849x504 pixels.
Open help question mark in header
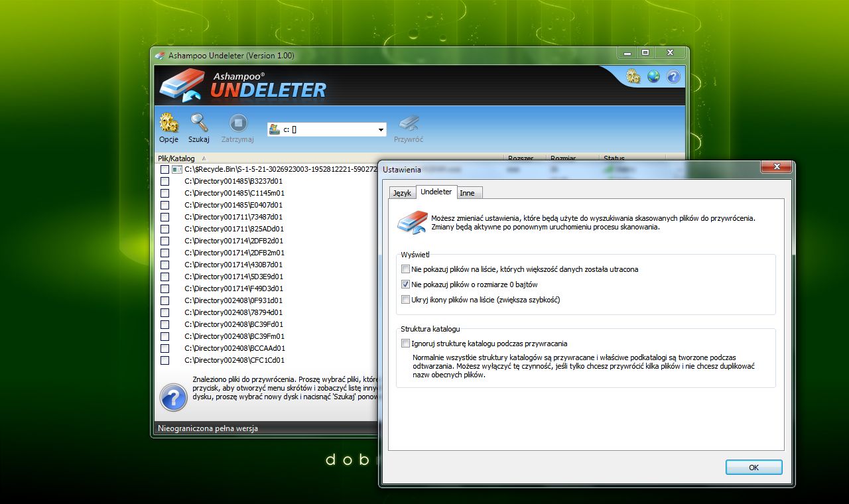click(x=673, y=76)
